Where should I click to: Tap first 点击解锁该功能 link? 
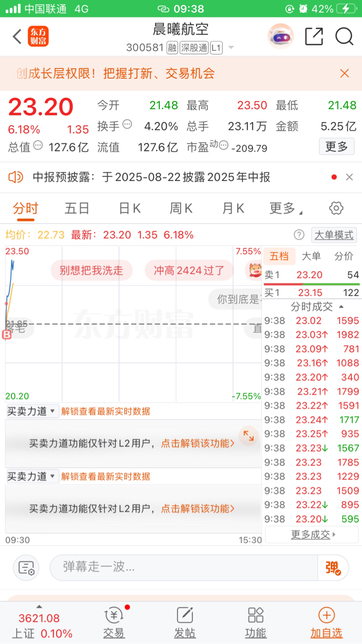[x=197, y=443]
